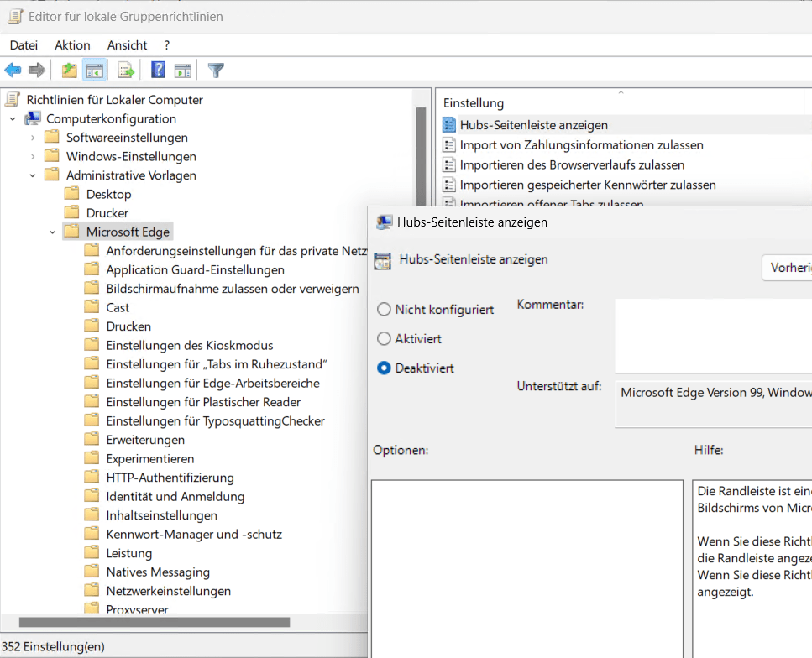
Task: Open the Help question mark toolbar icon
Action: coord(158,70)
